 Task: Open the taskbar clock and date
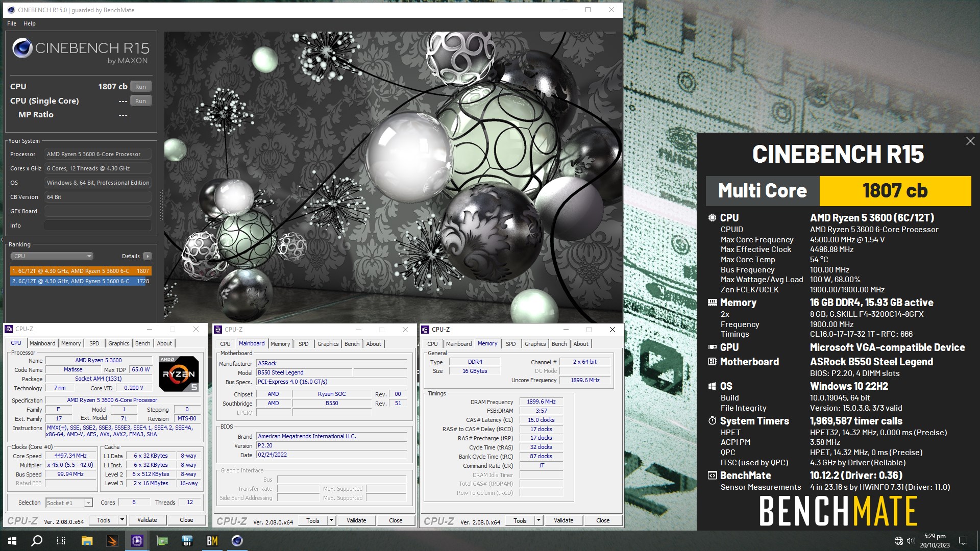point(935,541)
